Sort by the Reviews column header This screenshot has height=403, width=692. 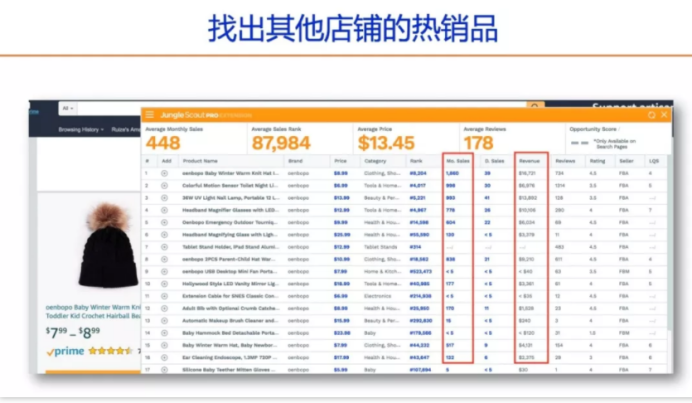(x=565, y=161)
